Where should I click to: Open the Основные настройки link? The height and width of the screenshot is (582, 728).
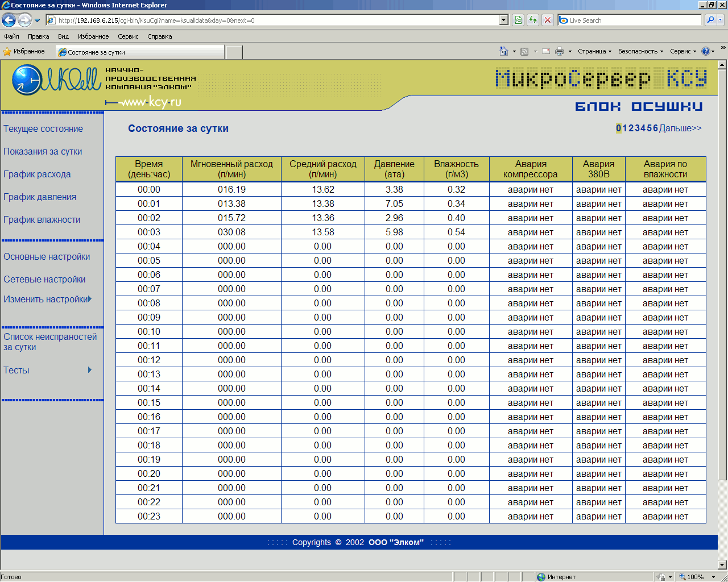pyautogui.click(x=47, y=257)
